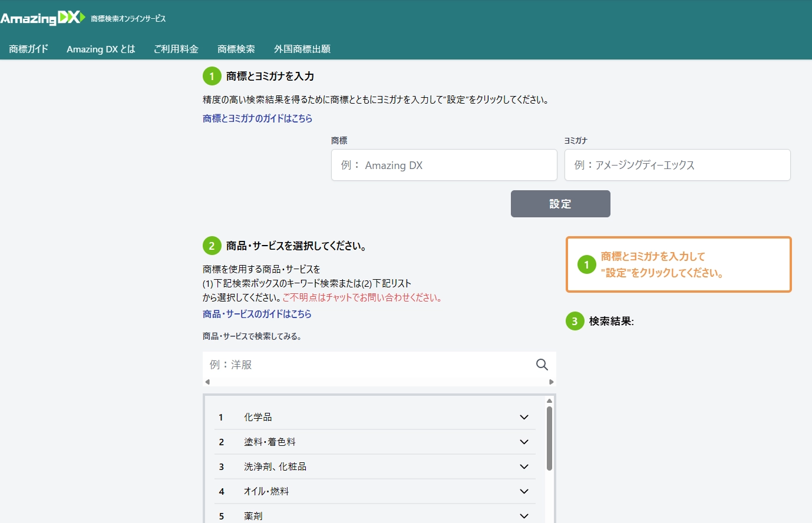Select 商標検索 in the navigation bar

(236, 49)
